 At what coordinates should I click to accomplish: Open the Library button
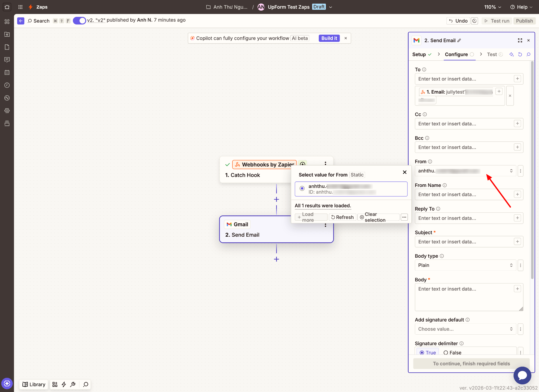[34, 384]
